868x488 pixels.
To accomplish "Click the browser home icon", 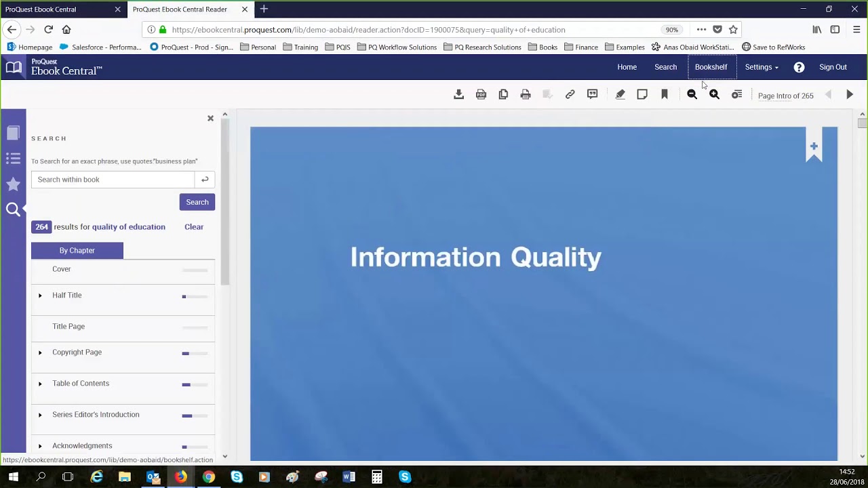I will tap(66, 30).
